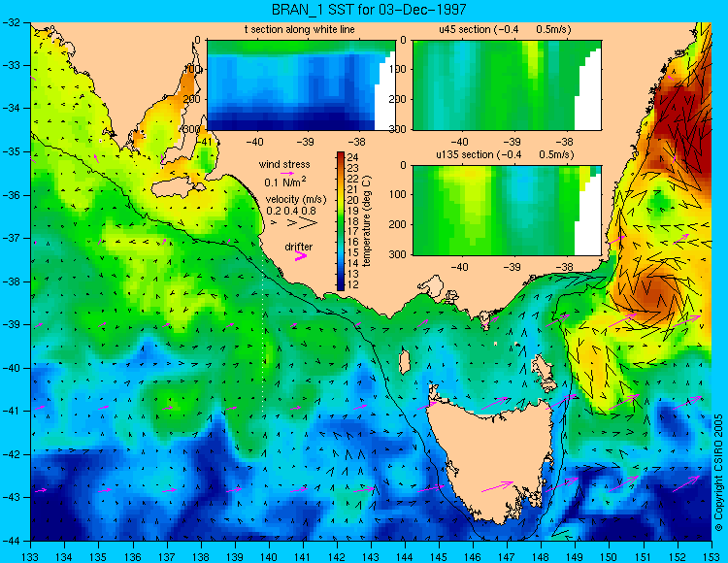
Task: Click the longitude label 136
Action: point(132,557)
